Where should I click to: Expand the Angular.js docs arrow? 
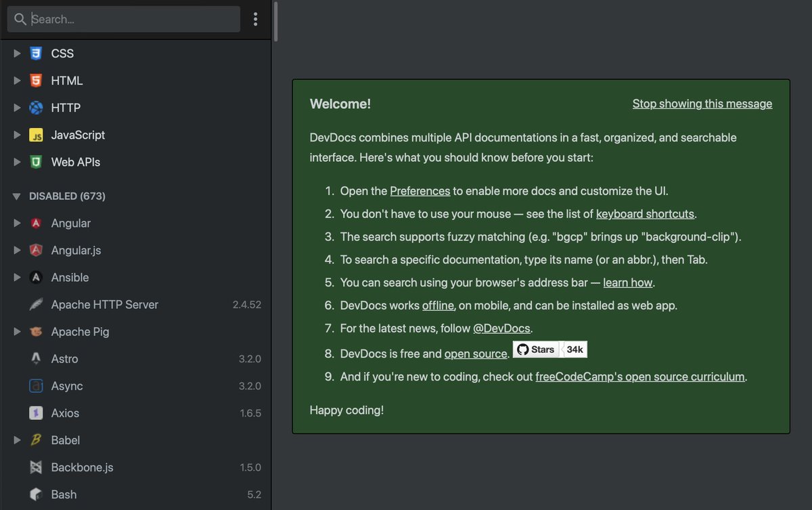click(18, 250)
